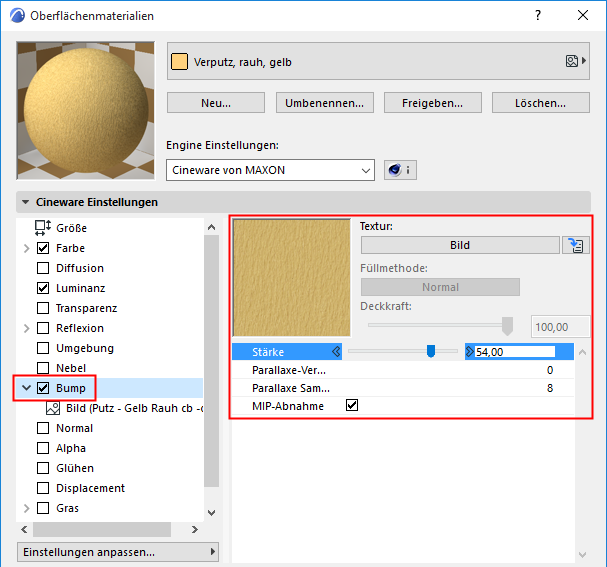Select the Bild (Putz - Gelb Rauh cb tree item

(x=134, y=408)
